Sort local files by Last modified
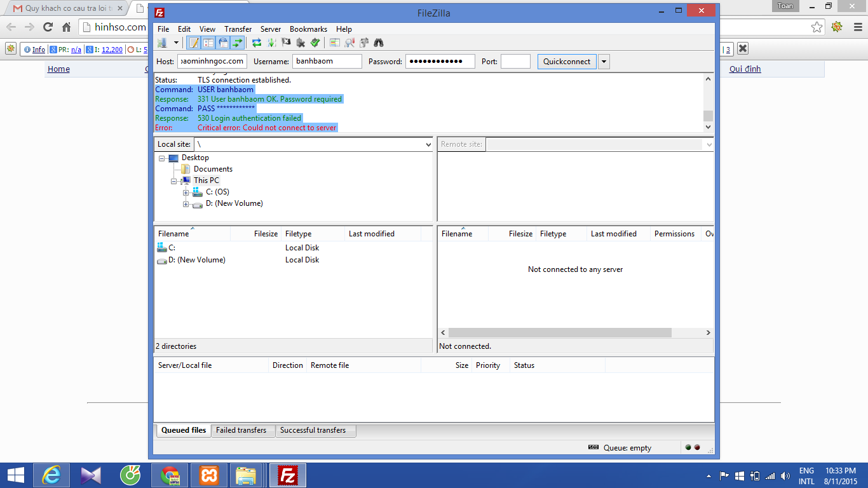This screenshot has width=868, height=488. pyautogui.click(x=372, y=234)
